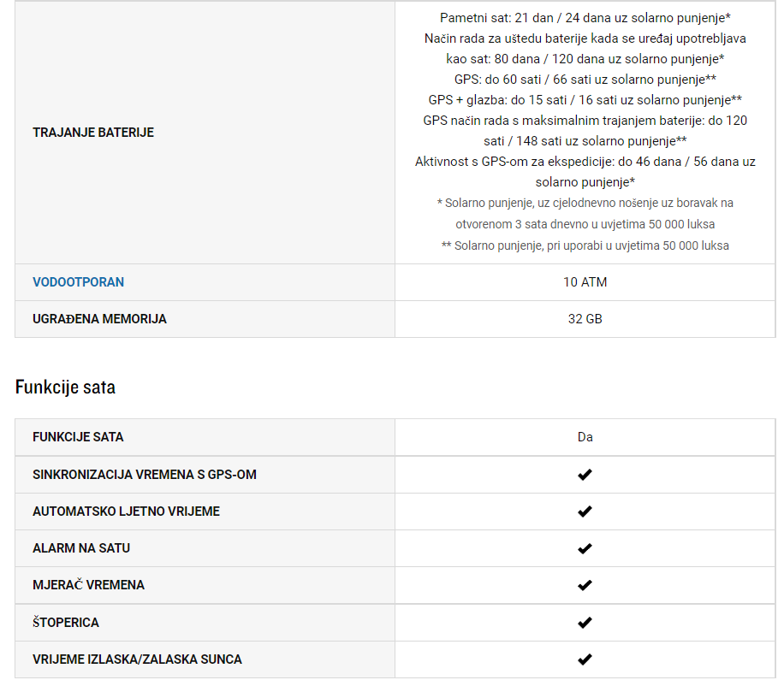Click the checkmark in Štoperica row
This screenshot has height=686, width=784.
pos(585,623)
